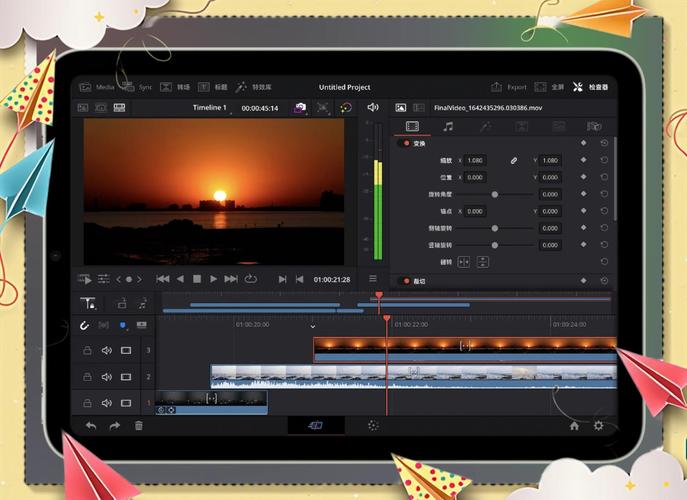
Task: Toggle the 变换 (Transform) section enable dot
Action: coord(406,143)
